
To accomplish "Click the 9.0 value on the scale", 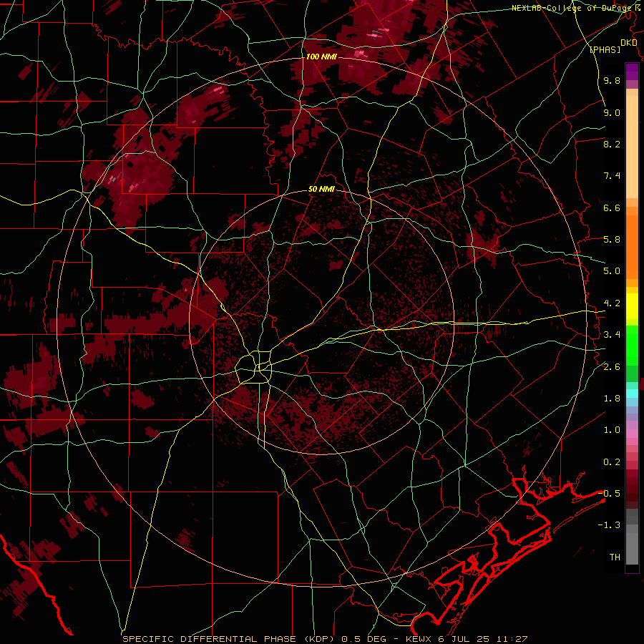I will [612, 113].
